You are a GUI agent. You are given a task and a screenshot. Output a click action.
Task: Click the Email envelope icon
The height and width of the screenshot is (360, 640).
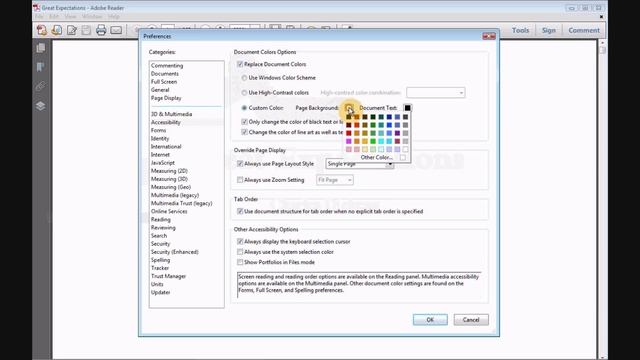[116, 30]
